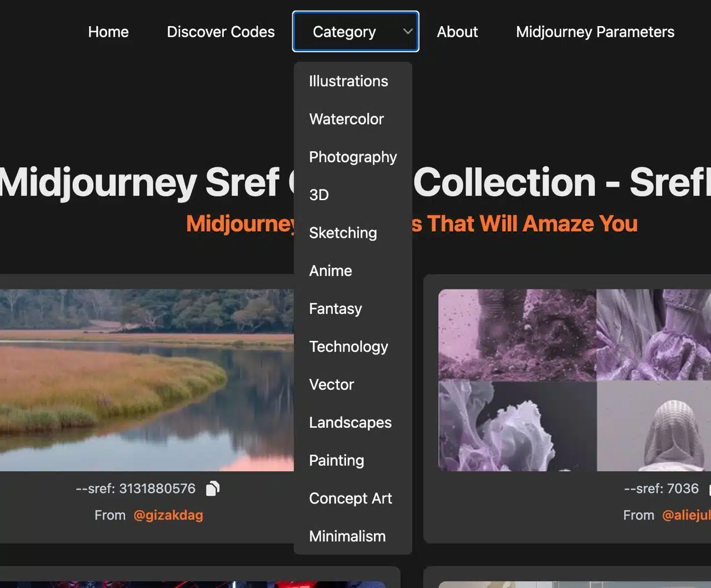Go to the Home page
This screenshot has height=588, width=711.
[108, 32]
